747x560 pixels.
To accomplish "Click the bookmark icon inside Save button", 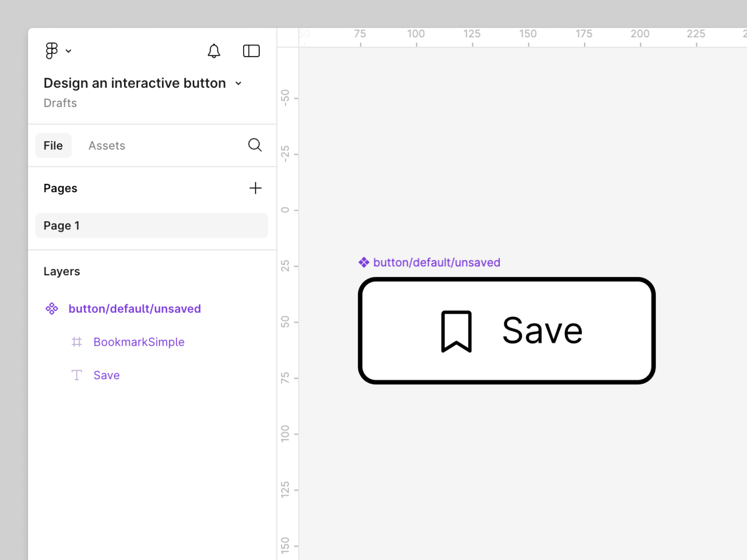I will [456, 331].
